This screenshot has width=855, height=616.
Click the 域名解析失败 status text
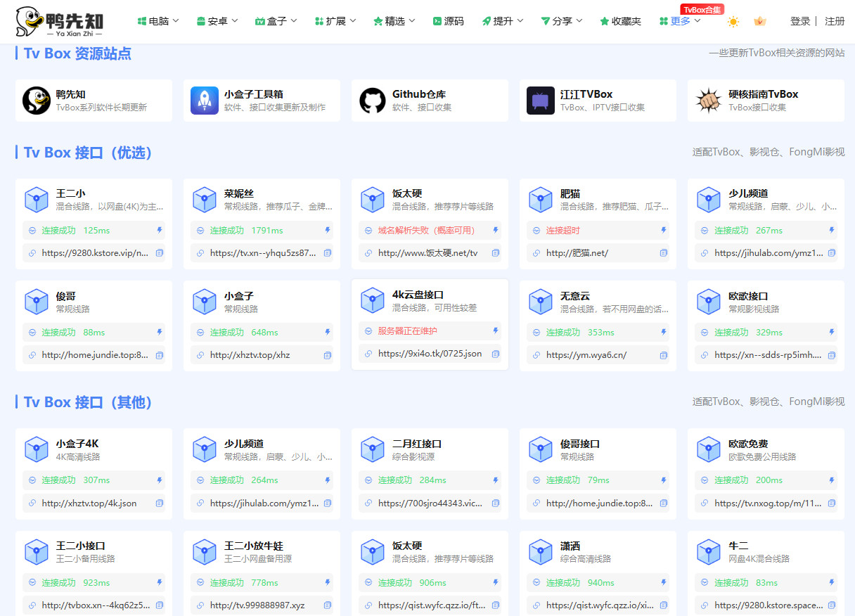(x=427, y=230)
